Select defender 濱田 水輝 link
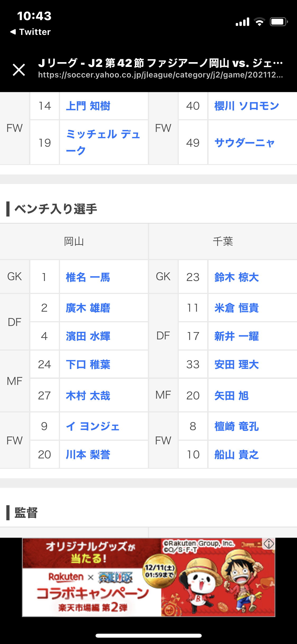The height and width of the screenshot is (644, 297). [88, 336]
